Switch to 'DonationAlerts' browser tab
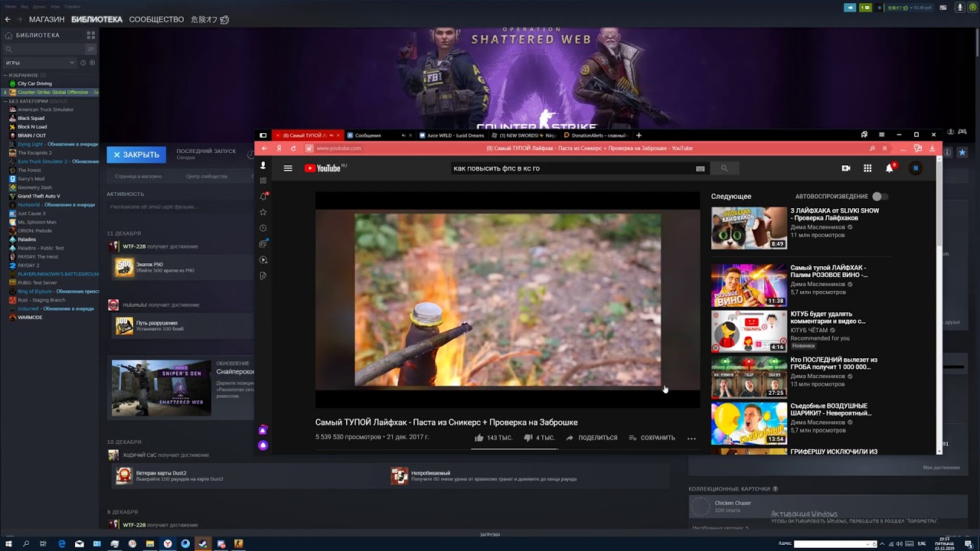980x551 pixels. click(596, 135)
